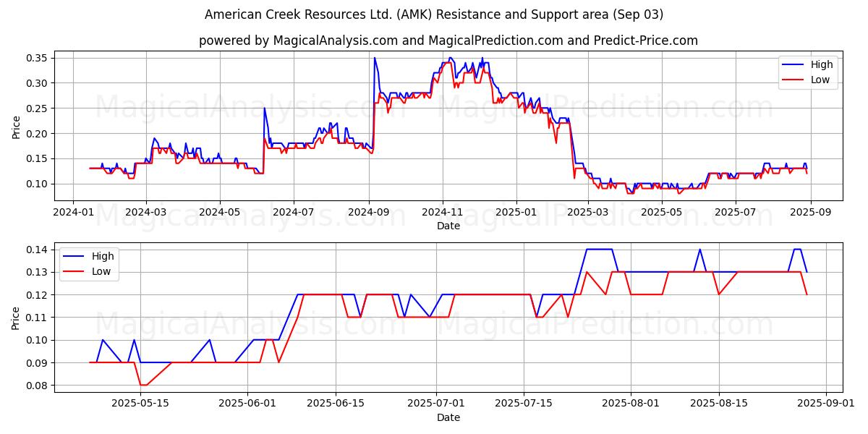The height and width of the screenshot is (434, 868).
Task: Click the 2025-09-01 tick label
Action: tap(825, 404)
